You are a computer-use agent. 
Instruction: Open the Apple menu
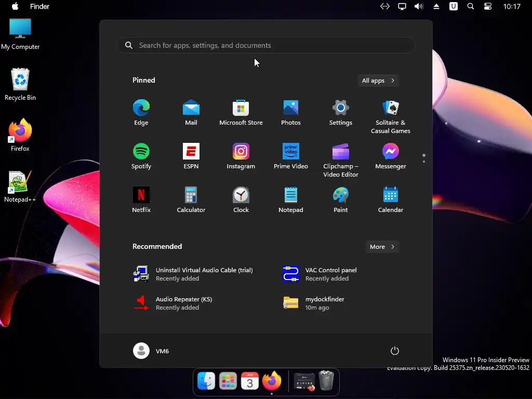15,6
